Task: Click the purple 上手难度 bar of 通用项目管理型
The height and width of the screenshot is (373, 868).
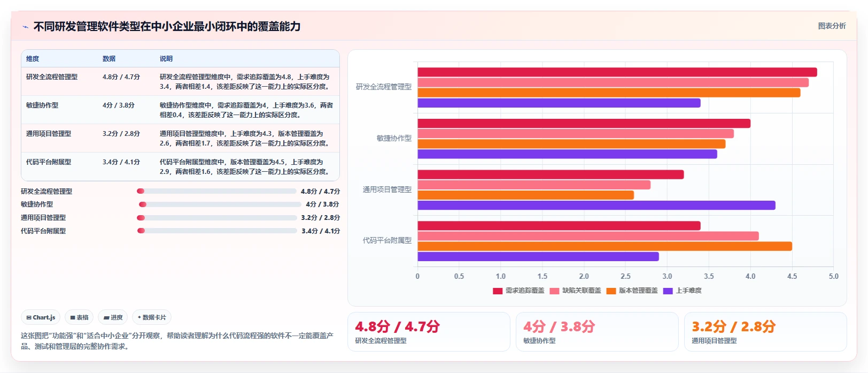Action: pos(596,205)
